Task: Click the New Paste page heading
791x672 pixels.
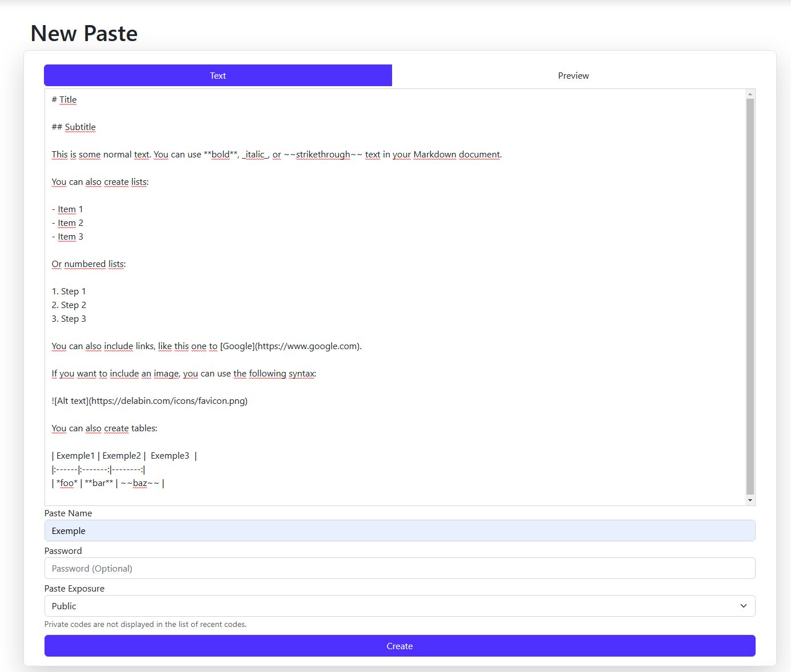Action: [83, 33]
